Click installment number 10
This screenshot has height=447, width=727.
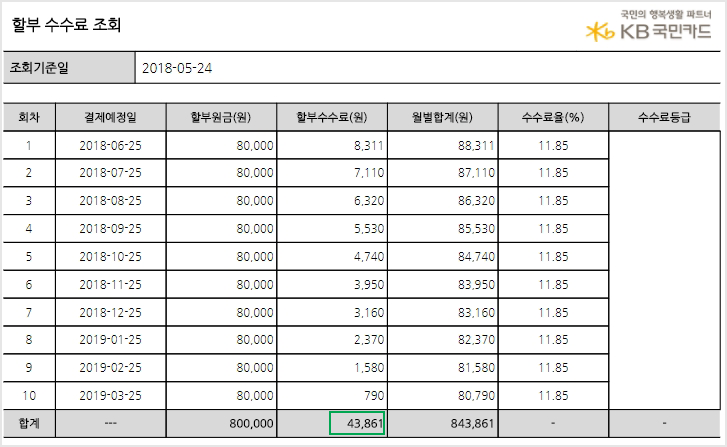(x=29, y=396)
